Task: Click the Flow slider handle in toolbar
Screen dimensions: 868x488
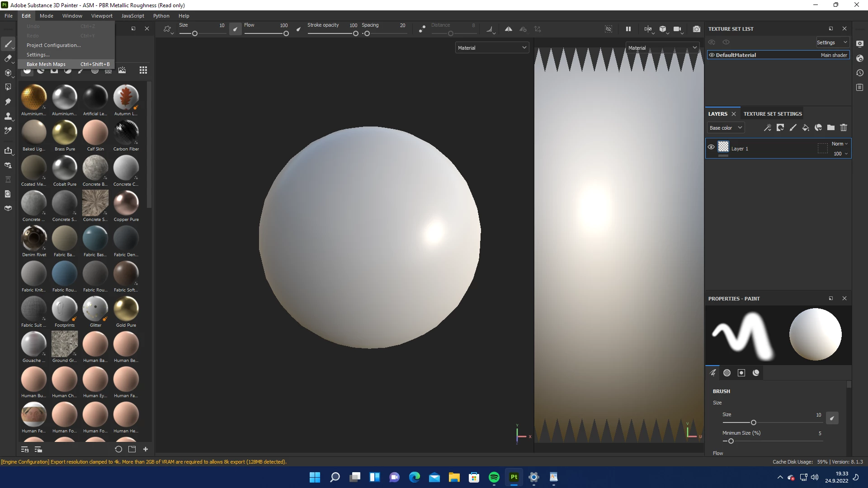Action: click(x=286, y=33)
